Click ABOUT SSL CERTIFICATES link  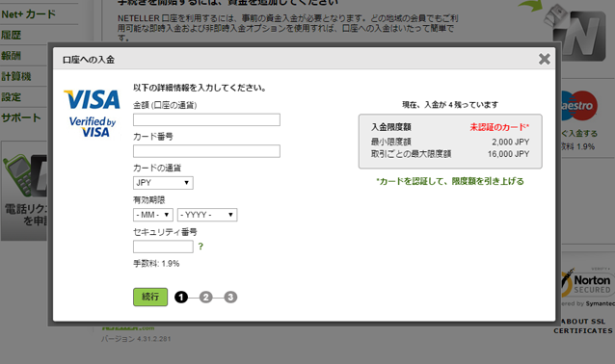tap(583, 326)
